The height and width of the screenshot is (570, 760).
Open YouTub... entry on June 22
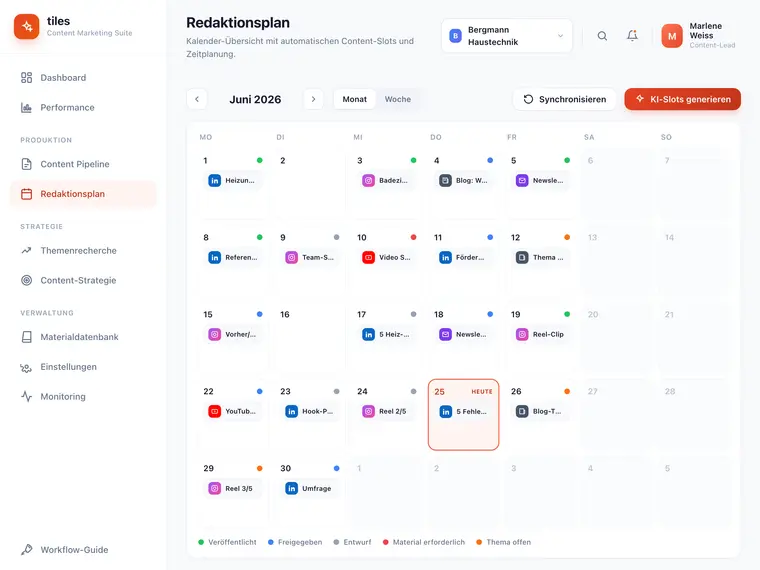click(x=232, y=412)
